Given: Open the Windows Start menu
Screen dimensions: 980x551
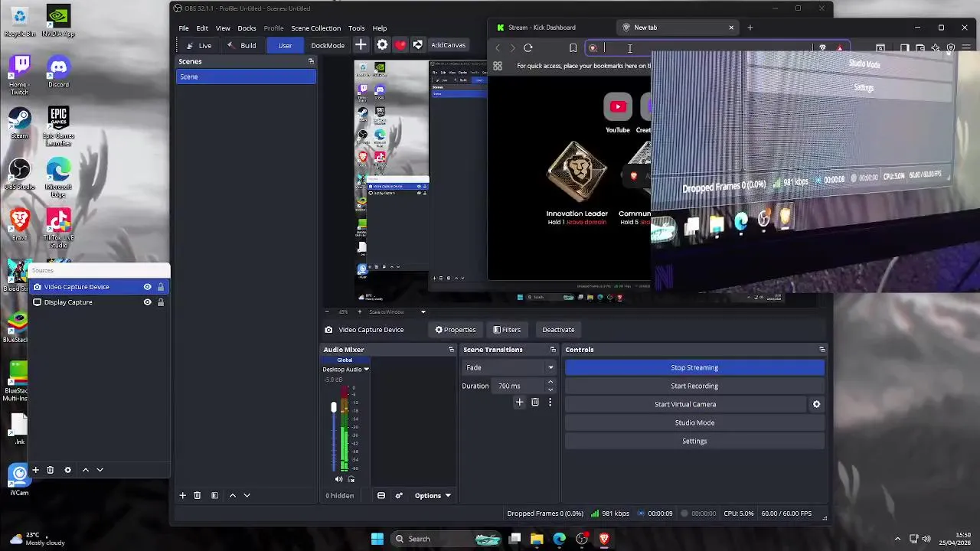Looking at the screenshot, I should [x=377, y=539].
